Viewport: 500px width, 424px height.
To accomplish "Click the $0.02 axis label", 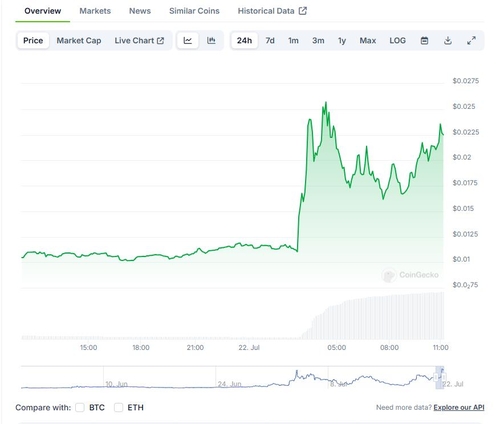I will [x=462, y=157].
